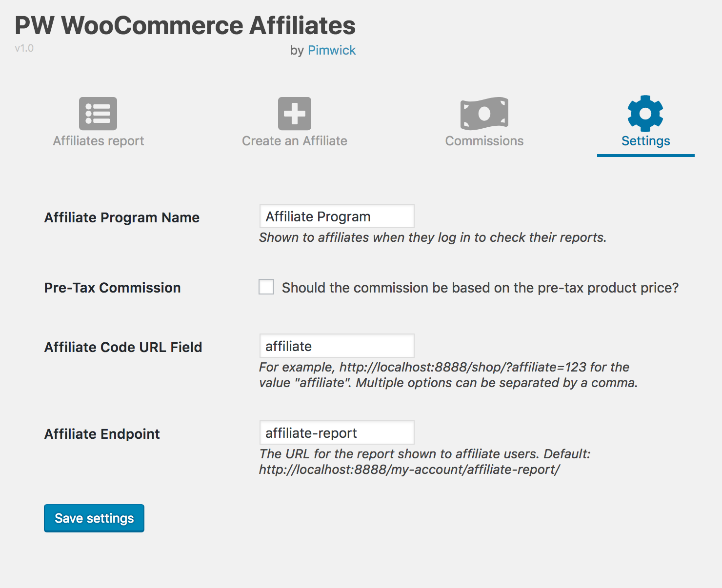Click the PW WooCommerce Affiliates heading
Screen dimensions: 722x588
point(185,25)
